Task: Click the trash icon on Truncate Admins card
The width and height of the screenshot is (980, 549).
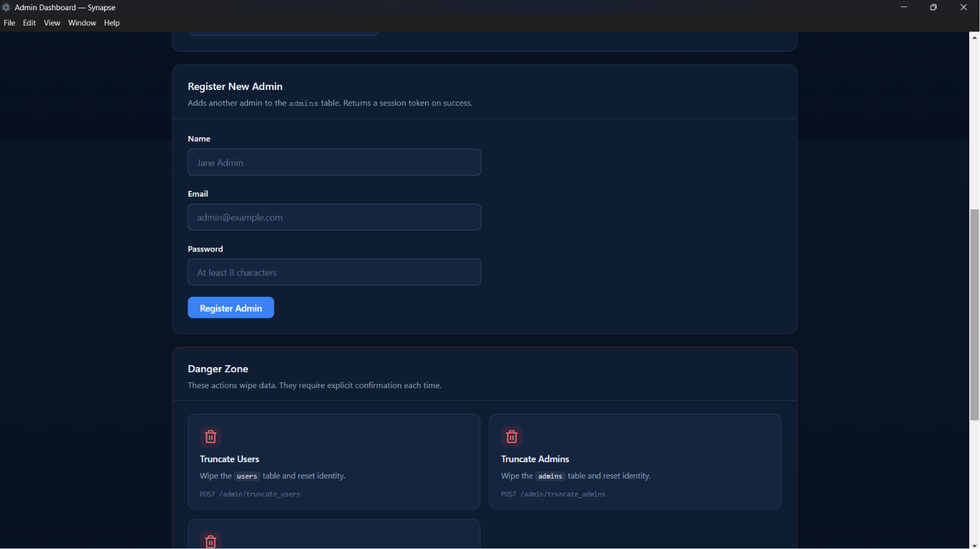Action: coord(512,437)
